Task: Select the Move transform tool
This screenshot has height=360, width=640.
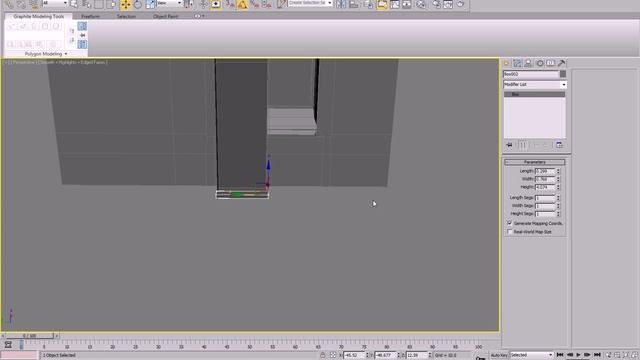Action: point(126,4)
